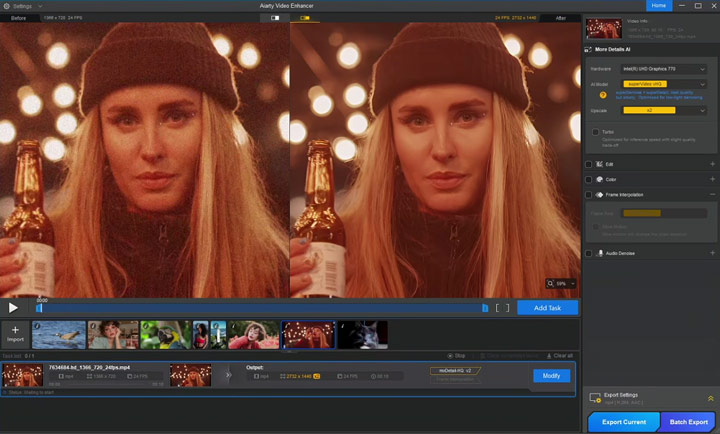The image size is (720, 434).
Task: Enable the Audio Denoise checkbox
Action: pos(589,253)
